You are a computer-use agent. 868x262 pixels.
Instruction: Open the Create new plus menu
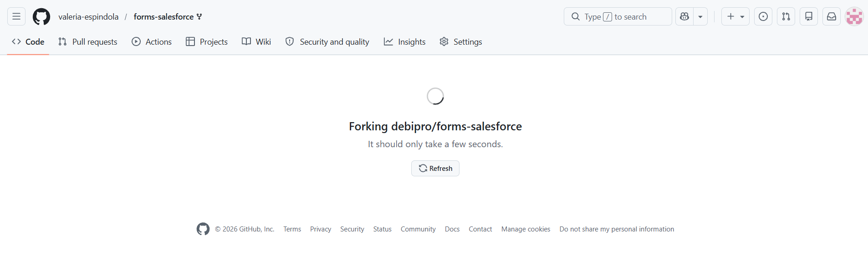(735, 16)
